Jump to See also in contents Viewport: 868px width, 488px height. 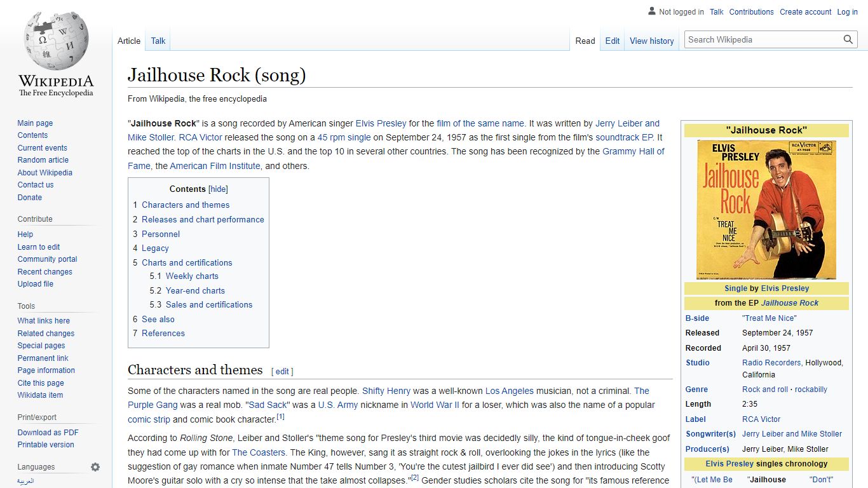tap(158, 319)
